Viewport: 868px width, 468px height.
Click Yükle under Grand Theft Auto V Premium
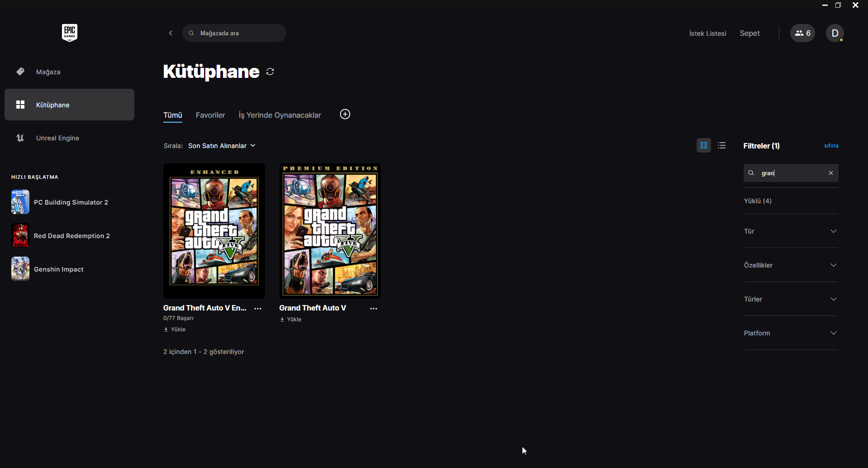[x=290, y=320]
